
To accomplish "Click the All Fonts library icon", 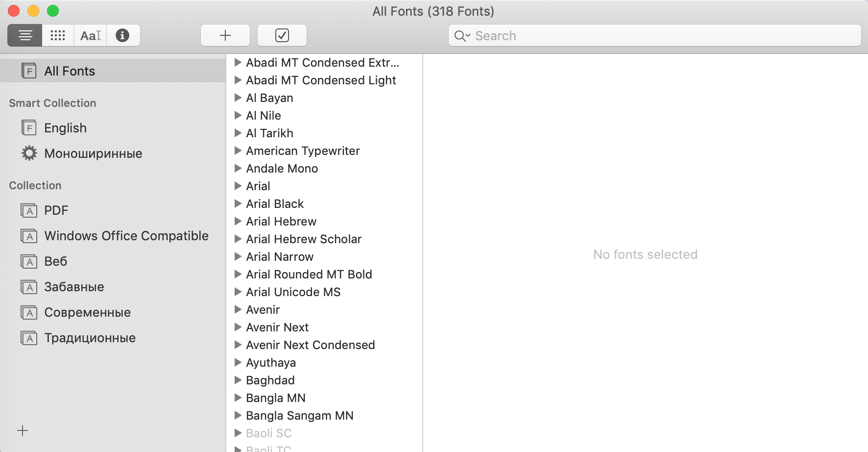I will [29, 71].
